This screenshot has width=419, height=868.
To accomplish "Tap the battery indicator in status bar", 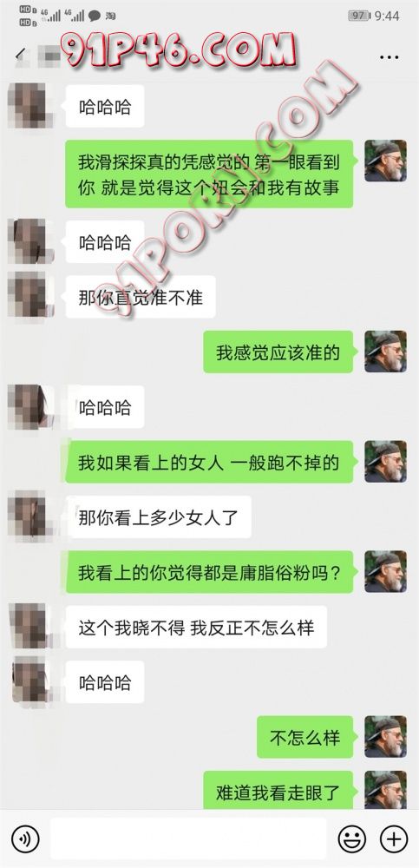I will coord(358,16).
